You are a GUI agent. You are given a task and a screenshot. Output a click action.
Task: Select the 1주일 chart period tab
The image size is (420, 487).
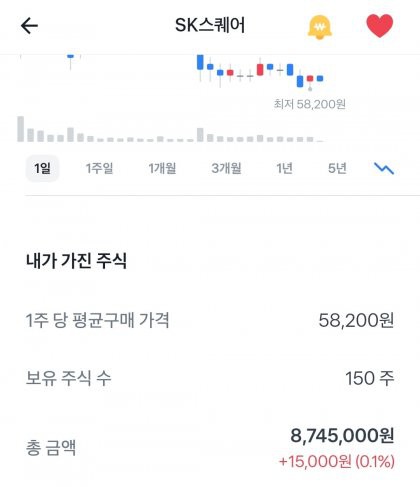[99, 168]
